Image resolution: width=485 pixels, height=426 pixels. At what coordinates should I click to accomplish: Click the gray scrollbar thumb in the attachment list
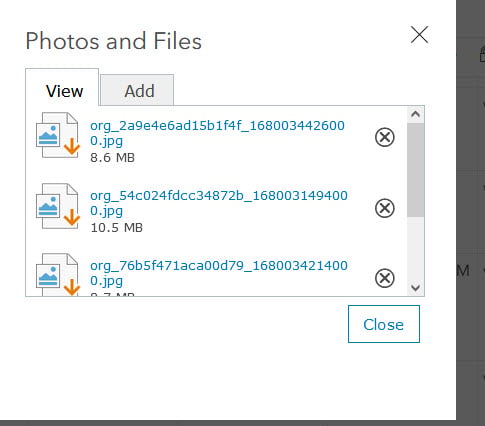point(415,170)
